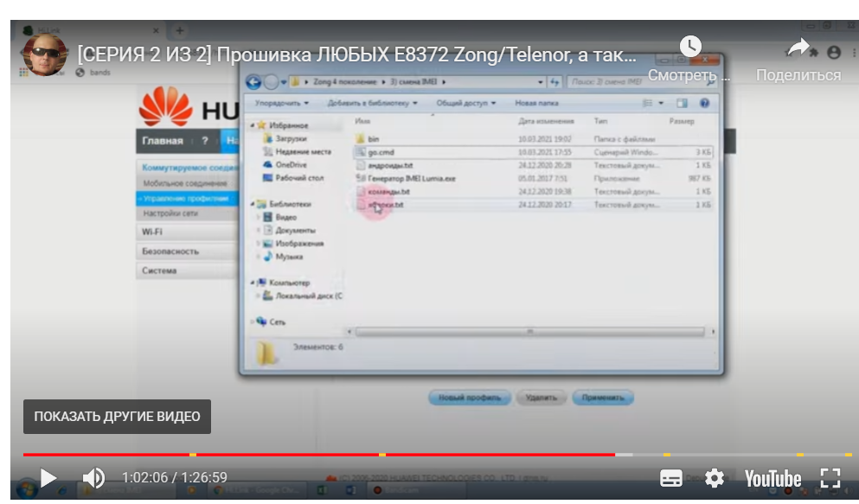Enter fullscreen mode
Viewport: 859px width, 504px height.
[x=830, y=478]
